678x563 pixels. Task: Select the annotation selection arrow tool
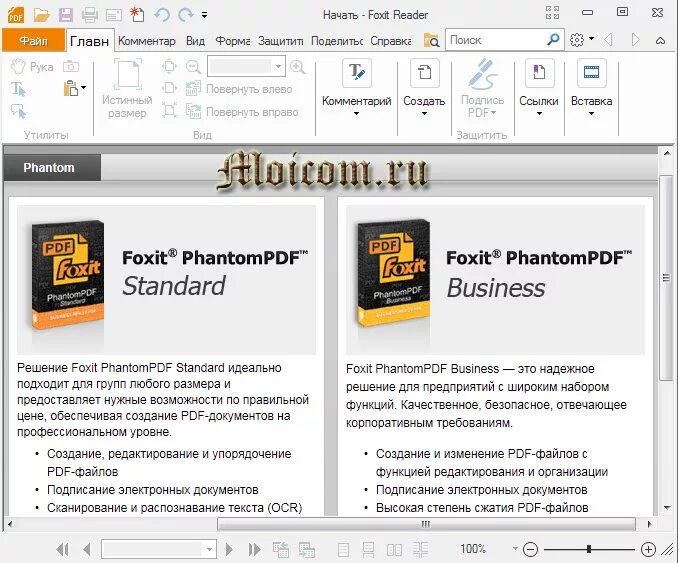pyautogui.click(x=18, y=111)
